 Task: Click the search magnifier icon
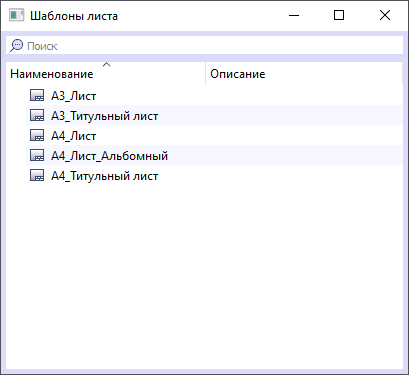point(16,46)
